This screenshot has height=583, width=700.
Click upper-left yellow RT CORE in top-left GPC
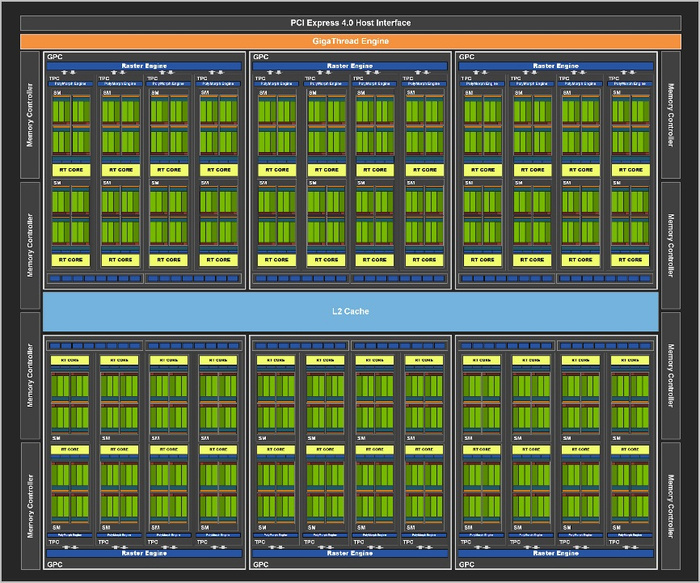[x=72, y=170]
